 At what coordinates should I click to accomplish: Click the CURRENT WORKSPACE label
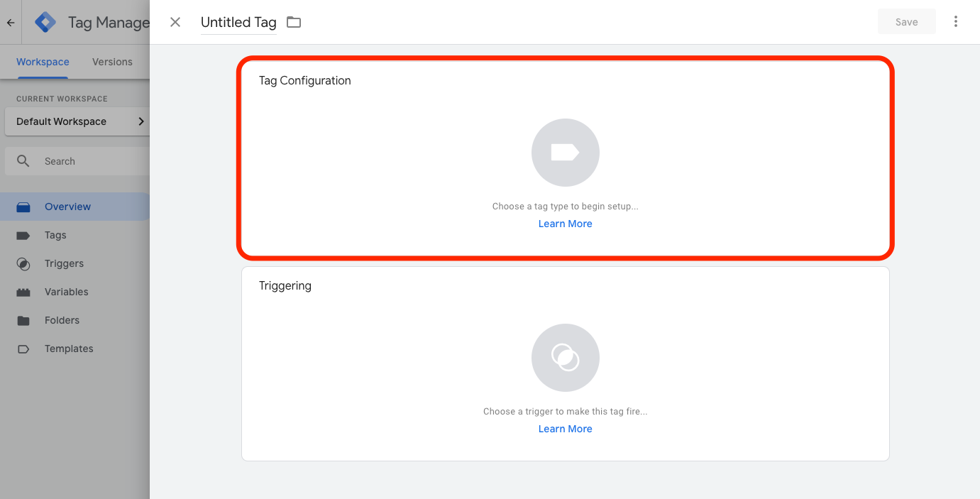[x=62, y=99]
